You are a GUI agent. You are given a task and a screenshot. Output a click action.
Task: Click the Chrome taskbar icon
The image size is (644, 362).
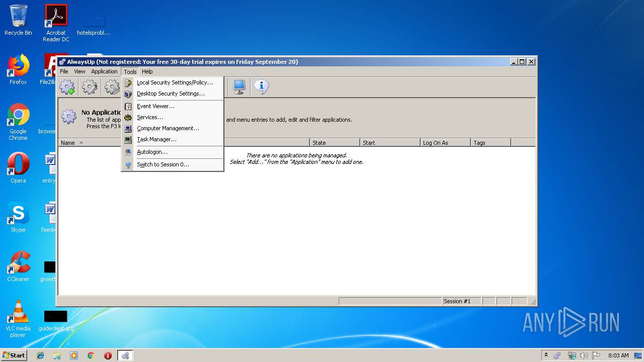click(x=91, y=355)
